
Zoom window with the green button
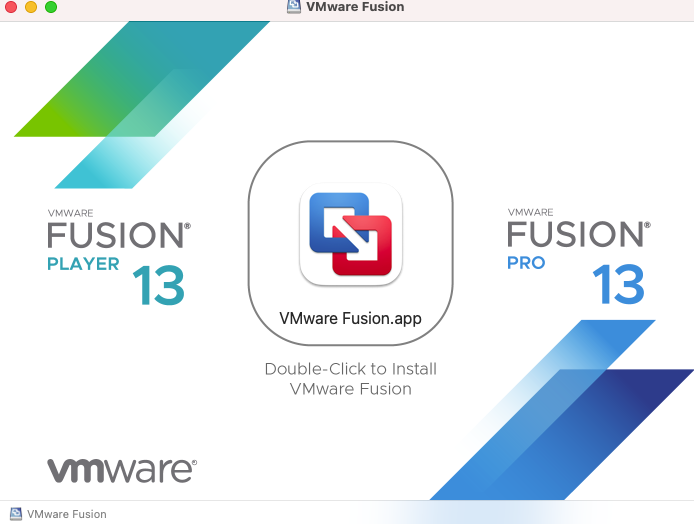point(51,7)
